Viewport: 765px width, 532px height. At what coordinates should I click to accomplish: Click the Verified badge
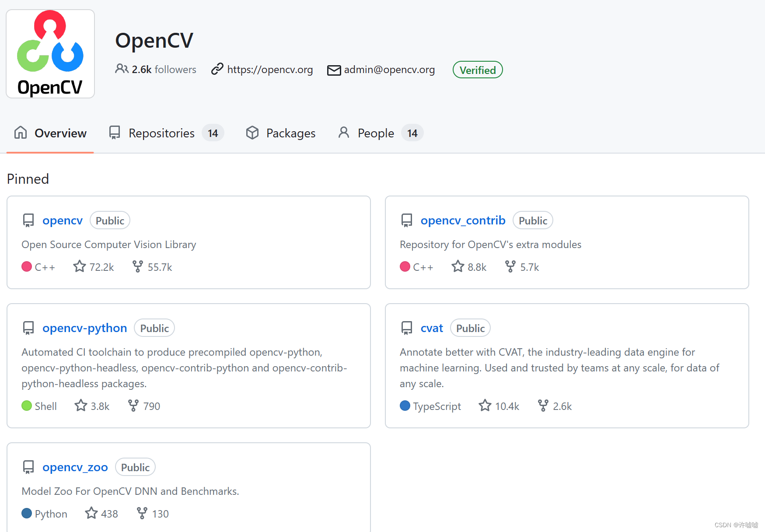point(477,70)
